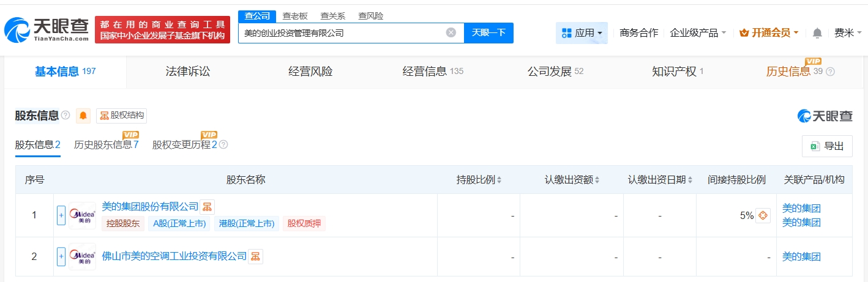This screenshot has height=282, width=868.
Task: Clear the search box with the X icon
Action: point(451,33)
